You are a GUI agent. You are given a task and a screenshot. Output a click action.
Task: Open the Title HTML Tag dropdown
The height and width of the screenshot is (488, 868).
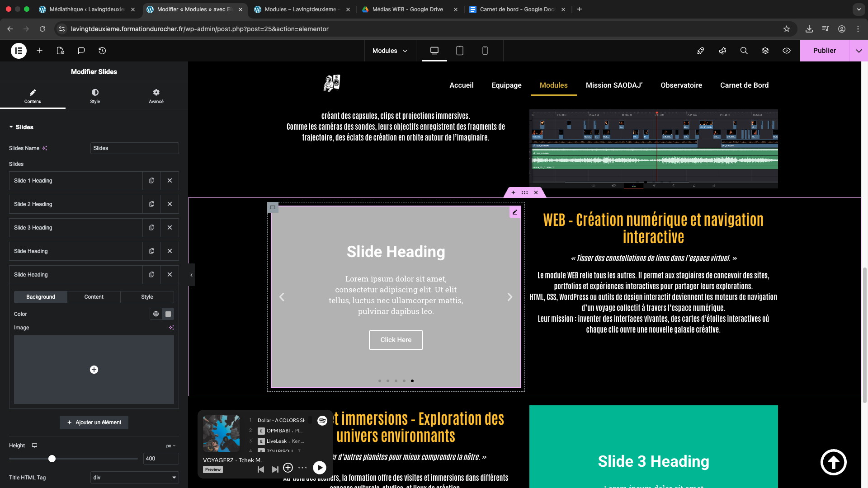click(x=134, y=478)
